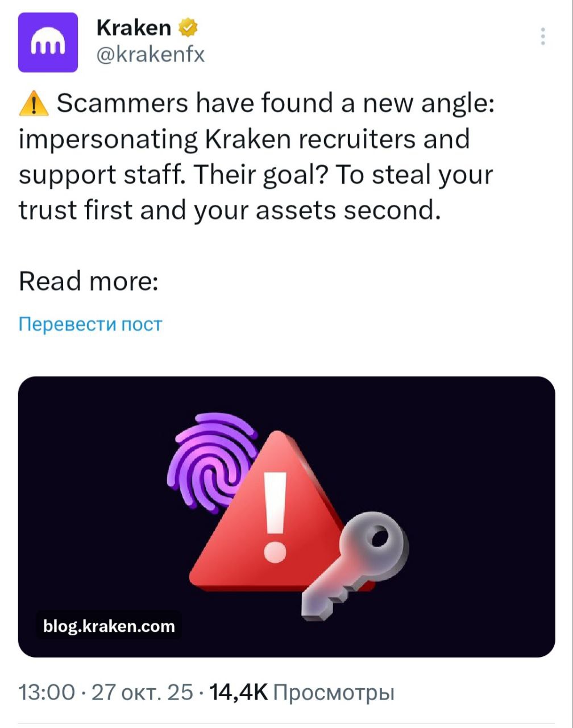Open the @krakenfx handle link
The width and height of the screenshot is (573, 728).
(x=151, y=55)
